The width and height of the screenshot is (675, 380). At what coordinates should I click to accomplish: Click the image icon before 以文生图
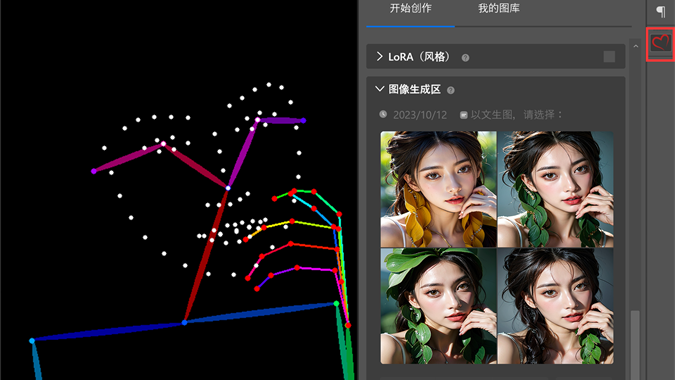(464, 115)
